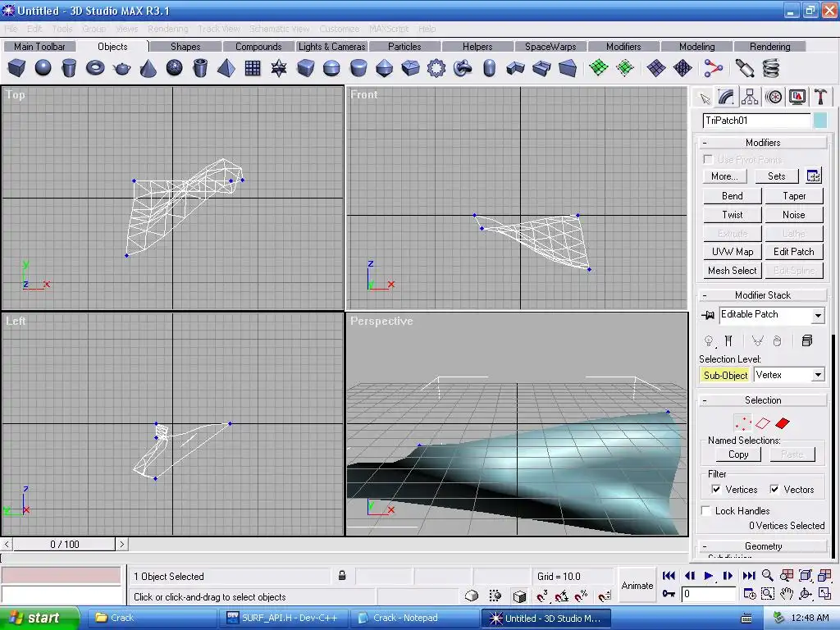Open the Create command panel
This screenshot has height=630, width=840.
point(705,98)
